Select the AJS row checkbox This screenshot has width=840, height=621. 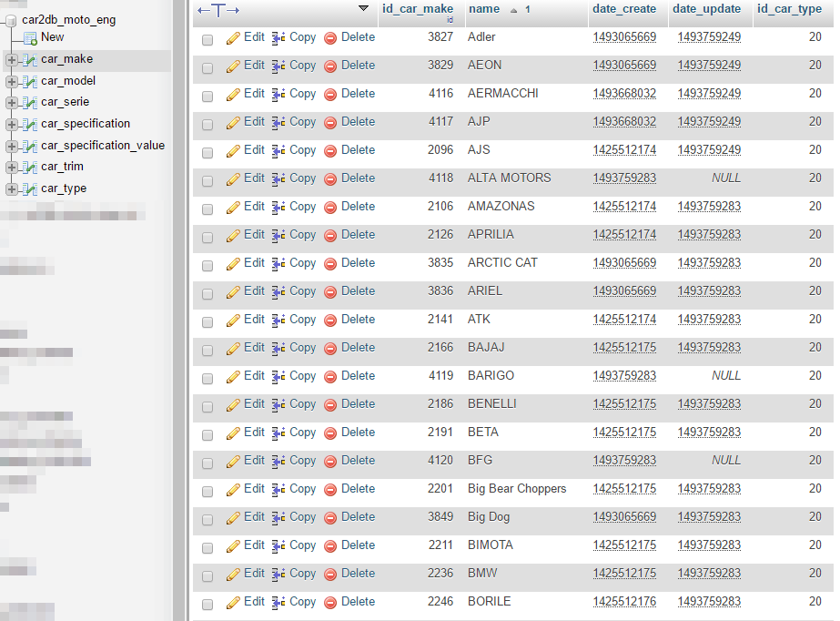(207, 153)
